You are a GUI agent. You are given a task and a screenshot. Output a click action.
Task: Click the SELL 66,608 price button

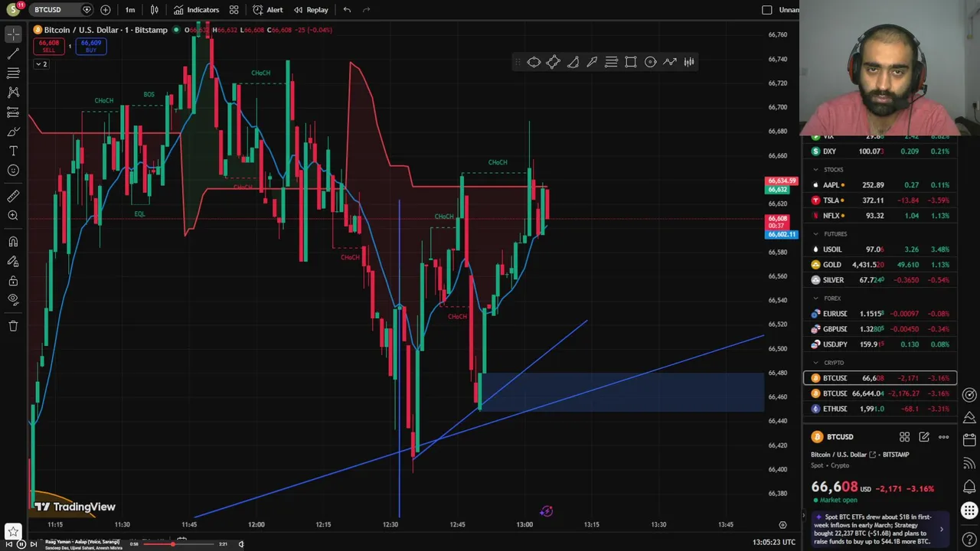click(x=49, y=47)
